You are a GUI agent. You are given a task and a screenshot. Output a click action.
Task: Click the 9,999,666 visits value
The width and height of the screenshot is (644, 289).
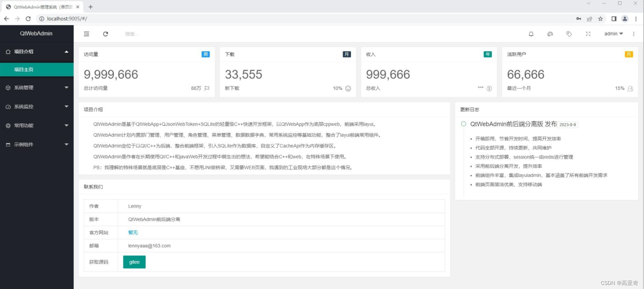coord(111,75)
